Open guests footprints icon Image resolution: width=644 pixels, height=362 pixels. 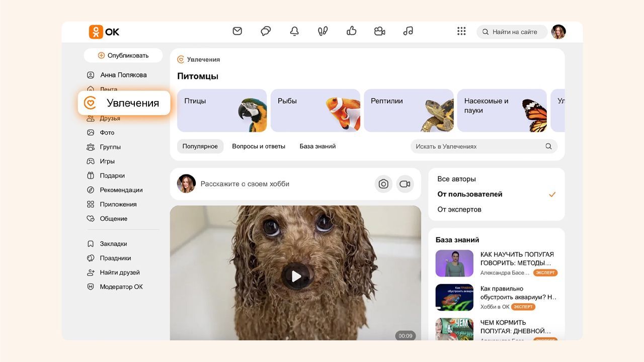pyautogui.click(x=323, y=31)
